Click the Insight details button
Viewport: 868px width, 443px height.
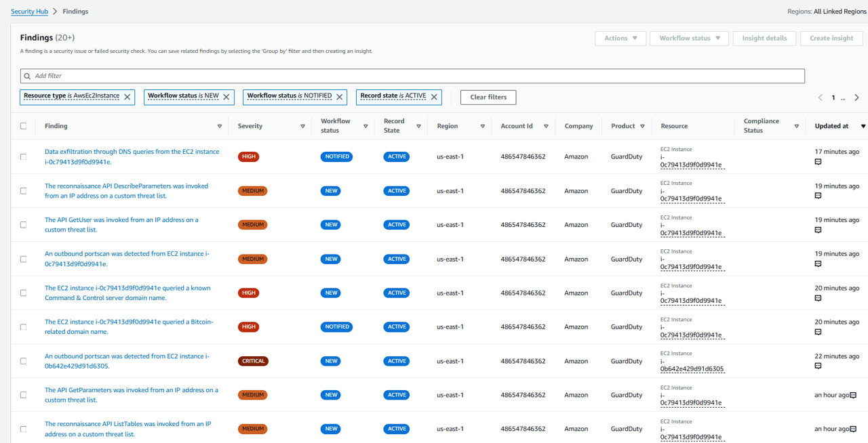764,38
